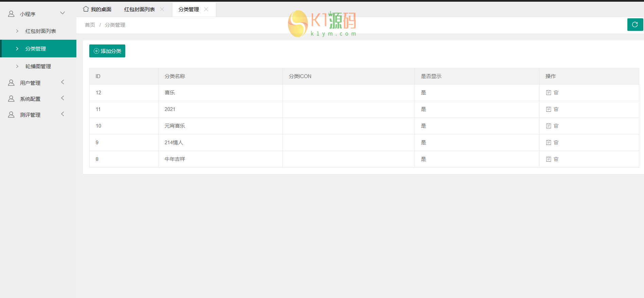Click the user icon beside 小程序
This screenshot has width=644, height=298.
tap(11, 14)
